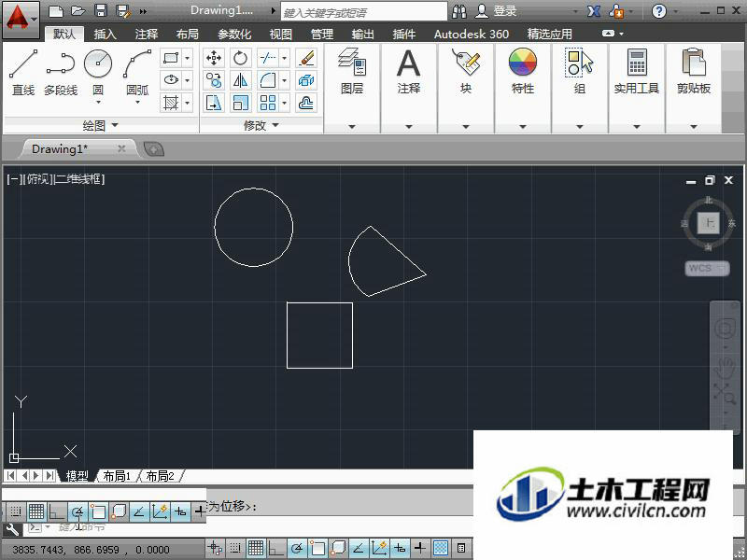Toggle Grid Display on the bottom status bar
The height and width of the screenshot is (560, 747).
[256, 549]
